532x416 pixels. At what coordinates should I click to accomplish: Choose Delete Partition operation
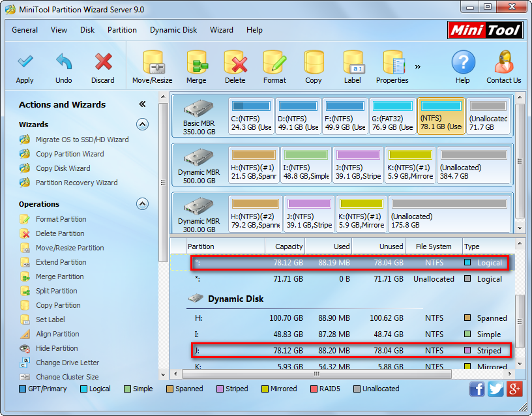(x=60, y=233)
